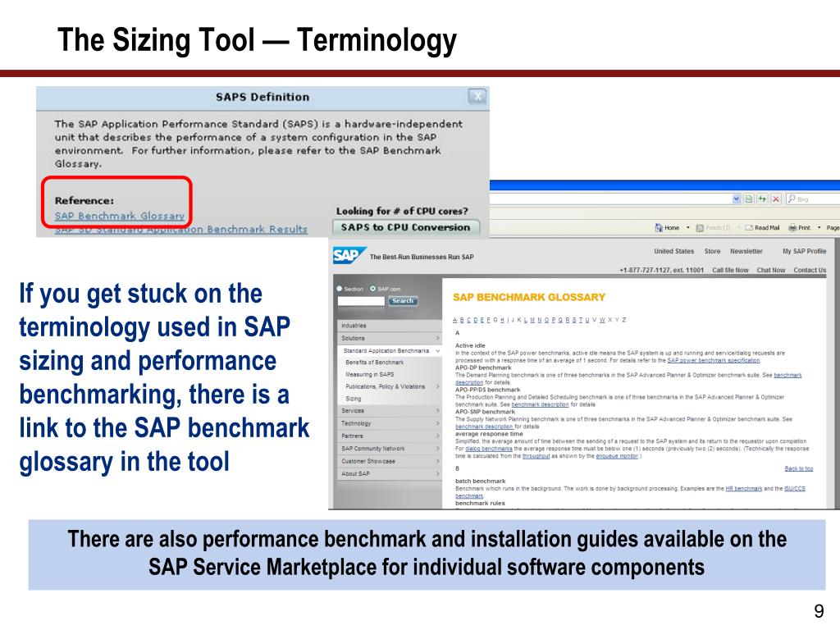Expand the Customer Showcase chevron
The image size is (840, 630).
(x=437, y=461)
